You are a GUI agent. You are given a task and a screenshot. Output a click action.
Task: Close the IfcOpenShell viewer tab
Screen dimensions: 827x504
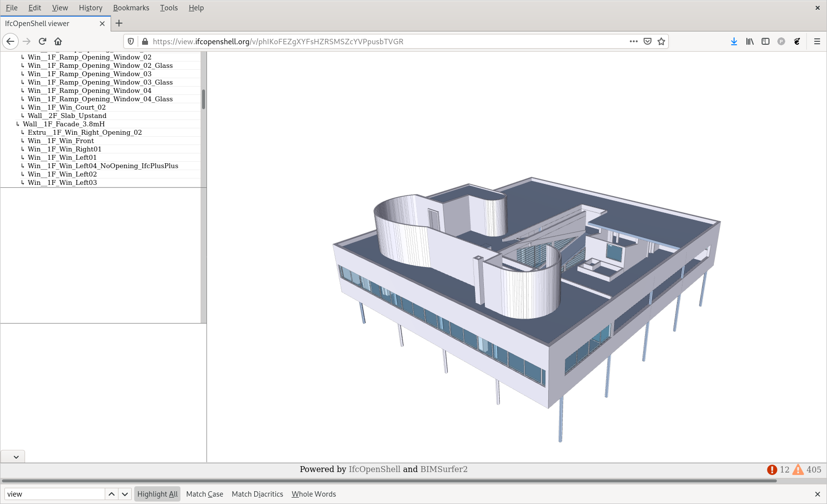pyautogui.click(x=102, y=24)
